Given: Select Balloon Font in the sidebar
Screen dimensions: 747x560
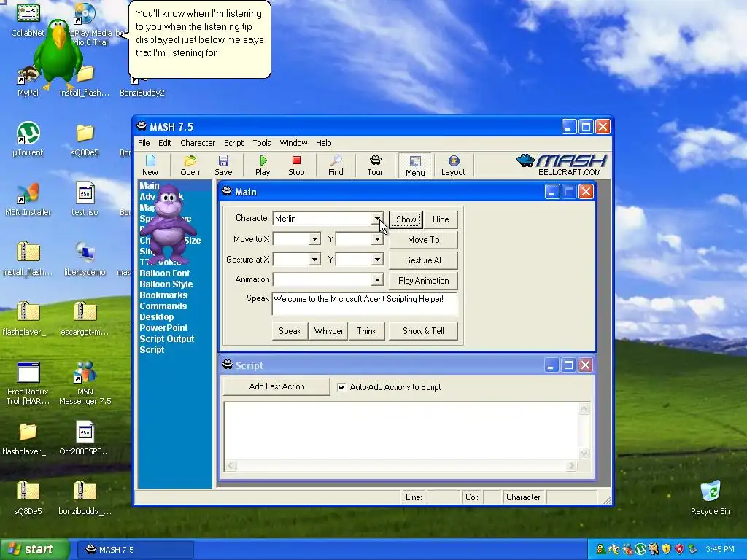Looking at the screenshot, I should coord(164,273).
